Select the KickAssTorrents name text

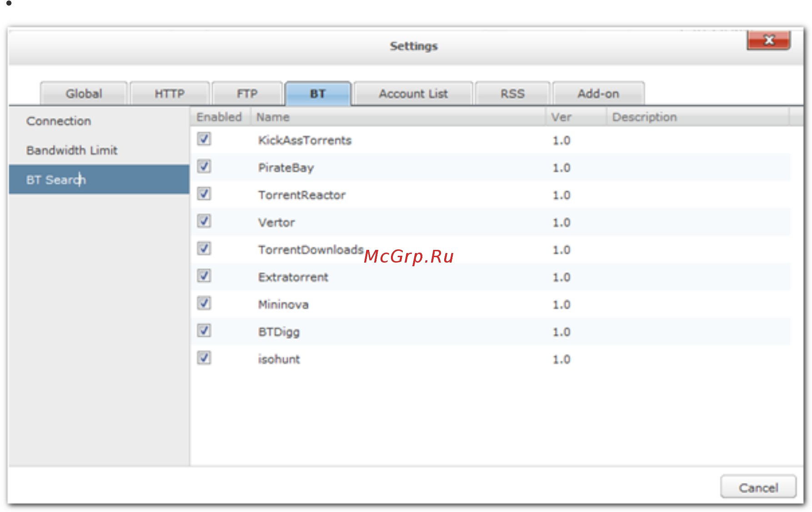click(x=305, y=140)
